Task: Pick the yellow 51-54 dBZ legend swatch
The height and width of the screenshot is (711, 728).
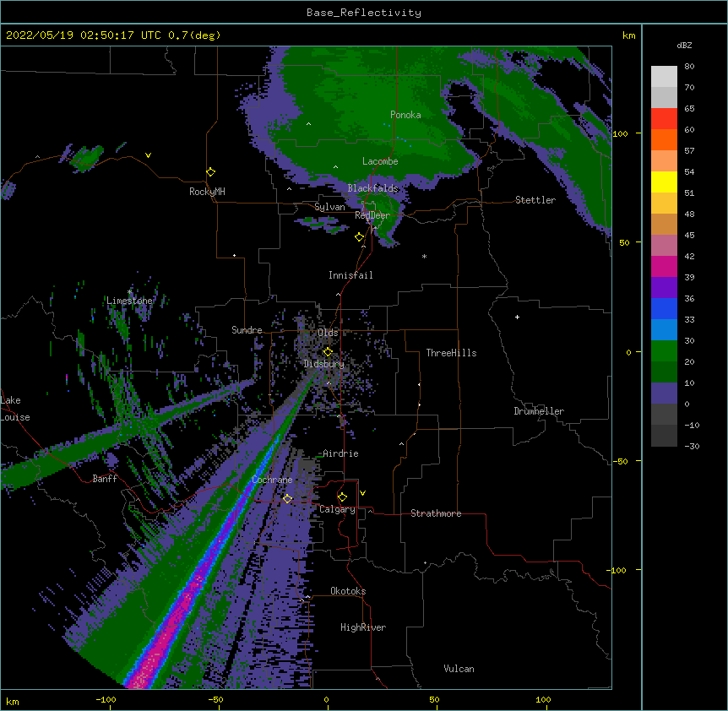Action: tap(664, 182)
